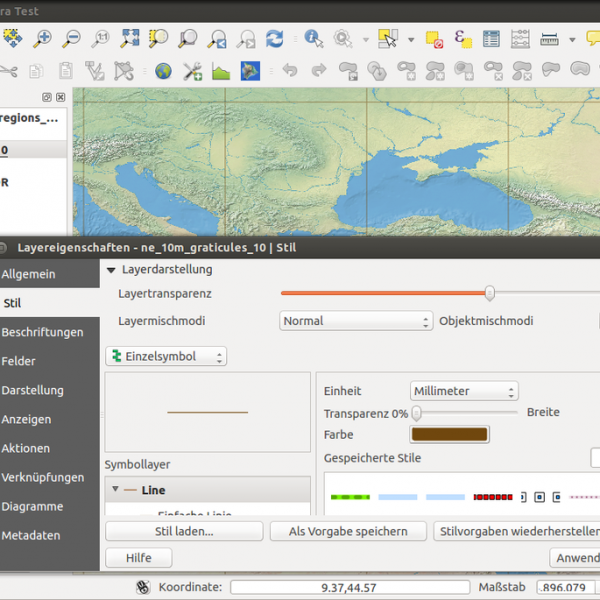Click the clipboard Paste Features icon
This screenshot has height=600, width=600.
click(65, 71)
